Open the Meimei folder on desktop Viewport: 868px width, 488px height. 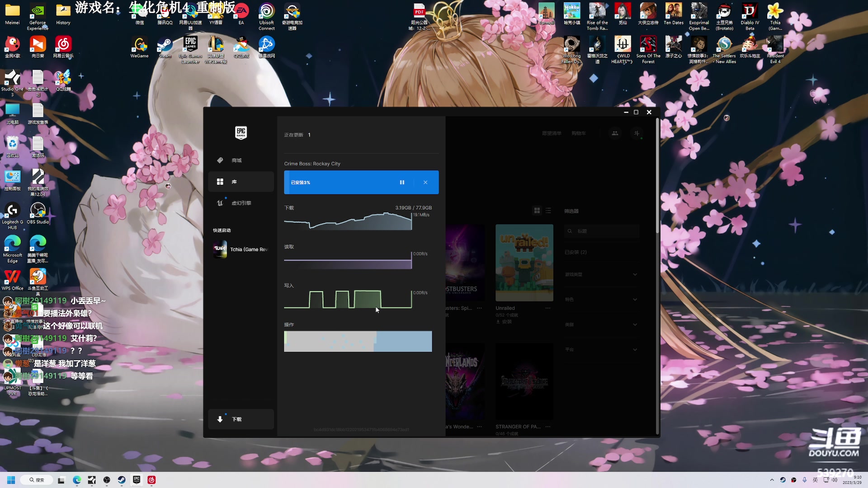pos(12,14)
